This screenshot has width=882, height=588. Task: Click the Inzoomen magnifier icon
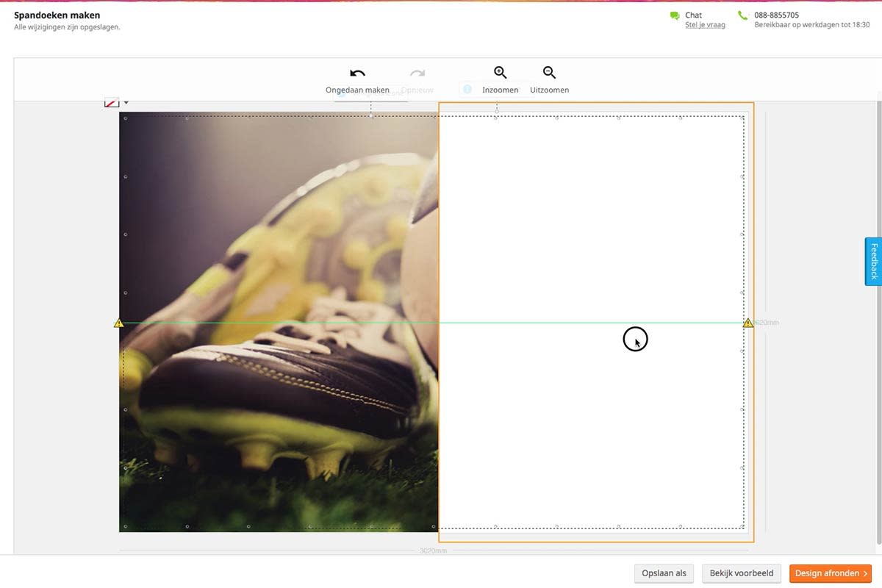point(500,72)
